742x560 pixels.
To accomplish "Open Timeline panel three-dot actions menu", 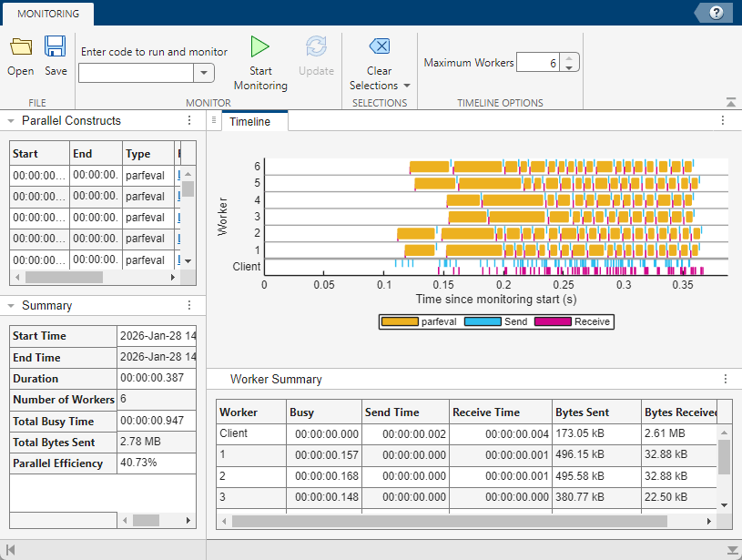I will (x=723, y=120).
